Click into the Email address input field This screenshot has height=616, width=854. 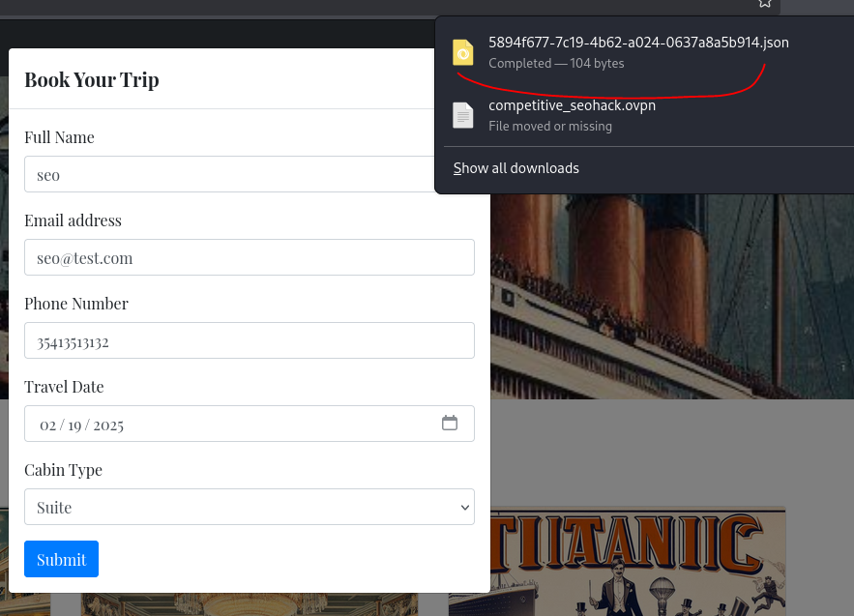click(249, 258)
